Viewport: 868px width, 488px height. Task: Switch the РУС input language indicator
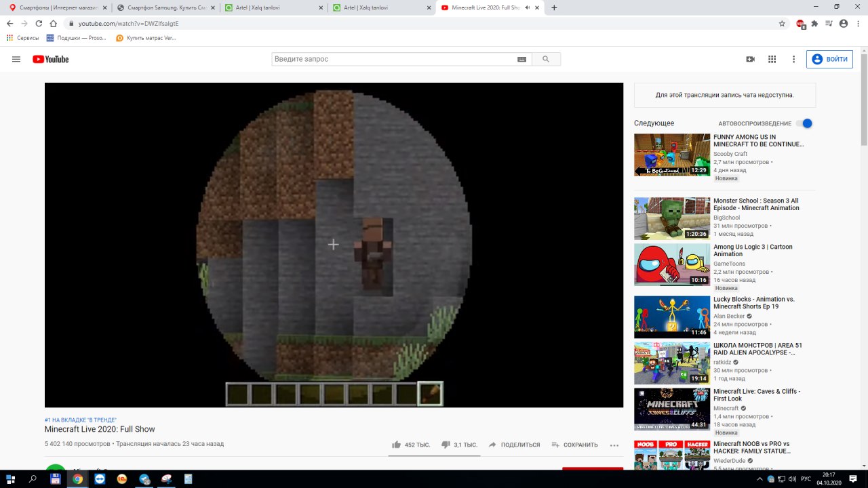point(806,479)
